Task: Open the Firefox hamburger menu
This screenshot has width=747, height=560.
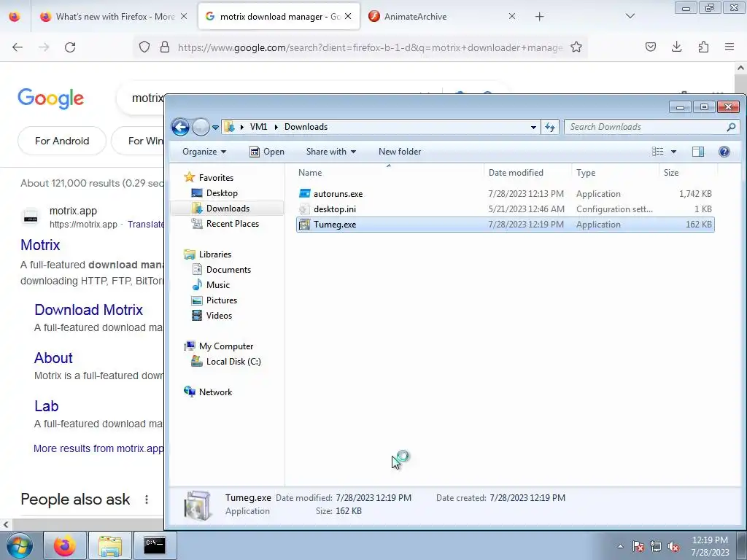Action: [729, 47]
